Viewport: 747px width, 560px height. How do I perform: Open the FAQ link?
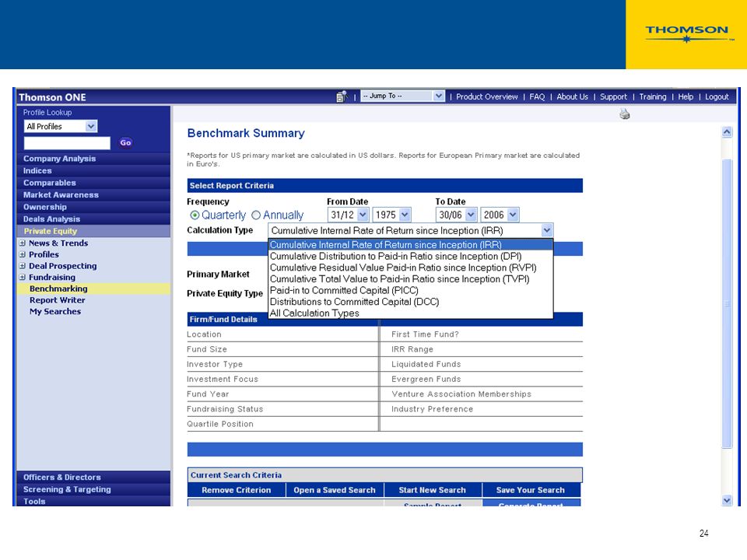[x=537, y=96]
